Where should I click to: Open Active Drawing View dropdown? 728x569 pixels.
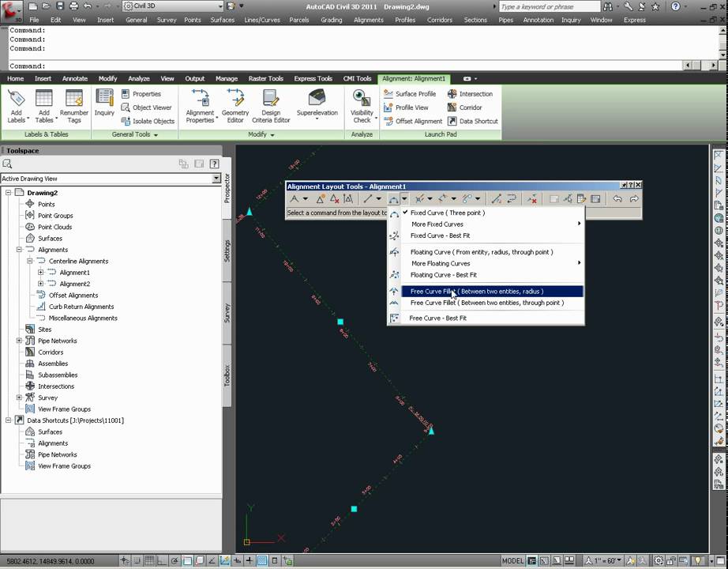[216, 179]
